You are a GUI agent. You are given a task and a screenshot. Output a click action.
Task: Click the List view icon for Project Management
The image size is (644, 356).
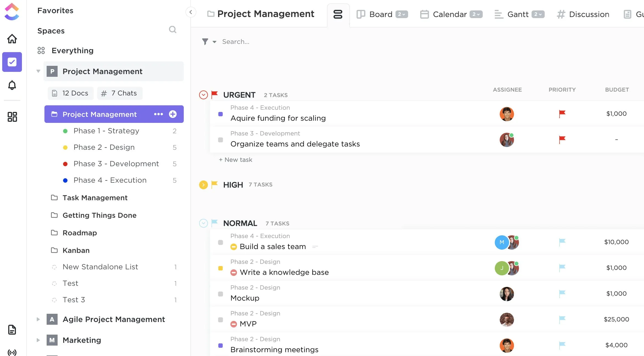click(338, 14)
